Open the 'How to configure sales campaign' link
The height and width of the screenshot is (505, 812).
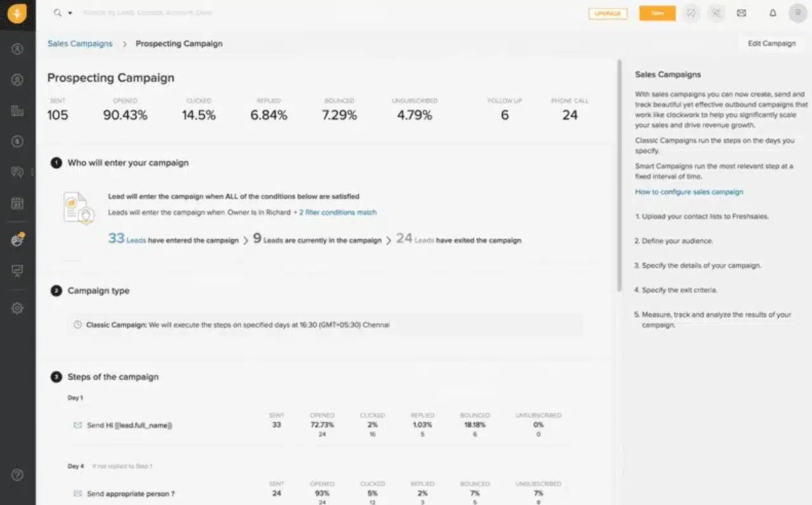pyautogui.click(x=689, y=191)
